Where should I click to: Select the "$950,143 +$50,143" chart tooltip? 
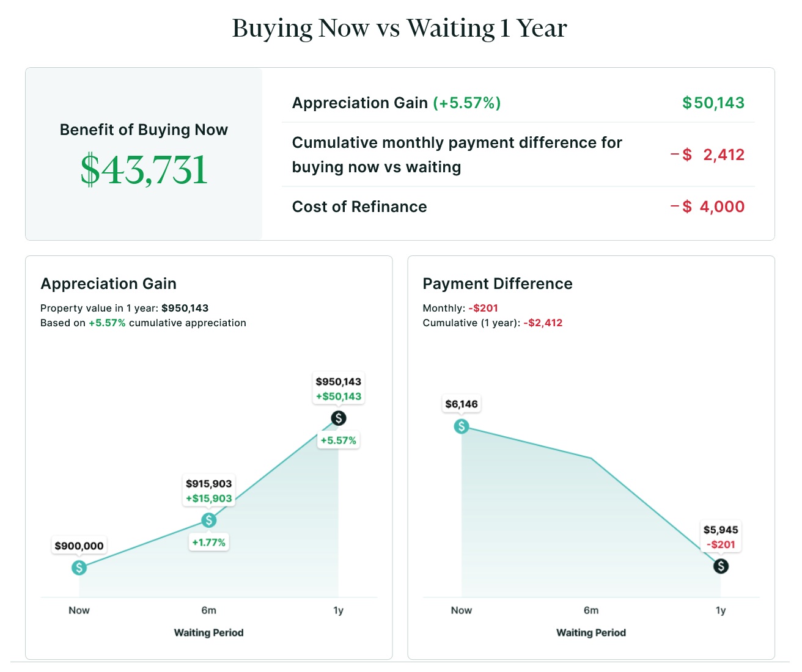pyautogui.click(x=339, y=389)
